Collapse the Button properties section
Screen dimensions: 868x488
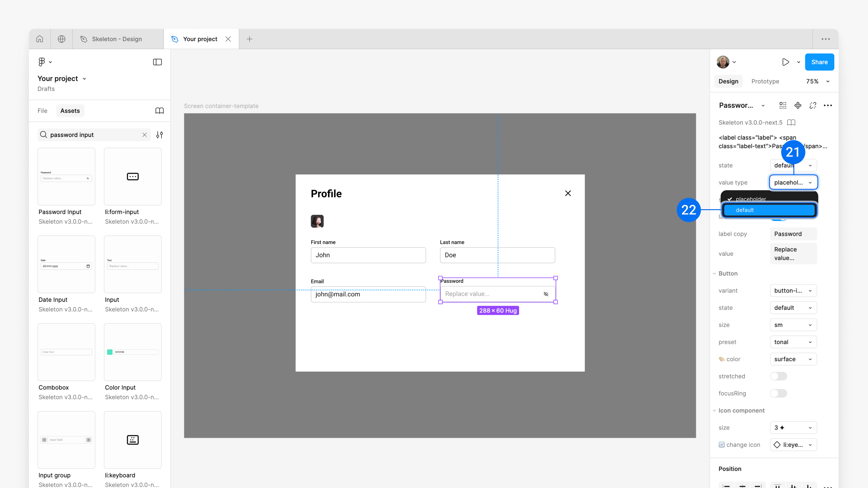[x=714, y=273]
